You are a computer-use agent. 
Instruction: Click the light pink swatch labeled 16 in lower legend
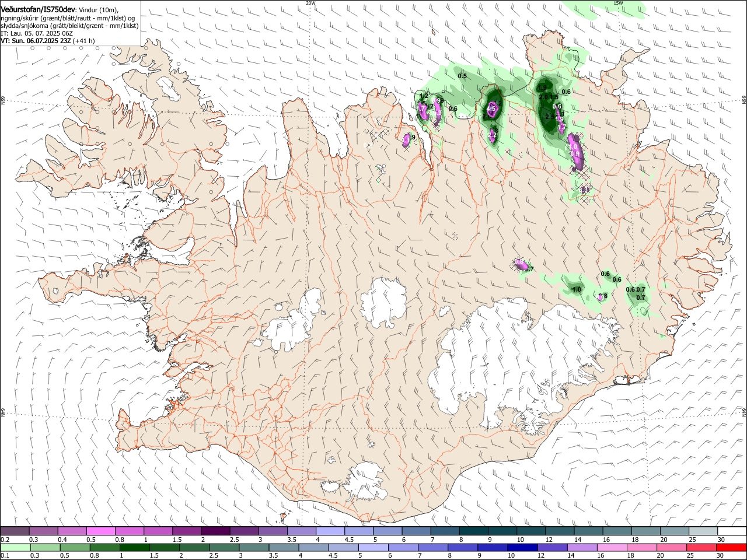pos(612,547)
